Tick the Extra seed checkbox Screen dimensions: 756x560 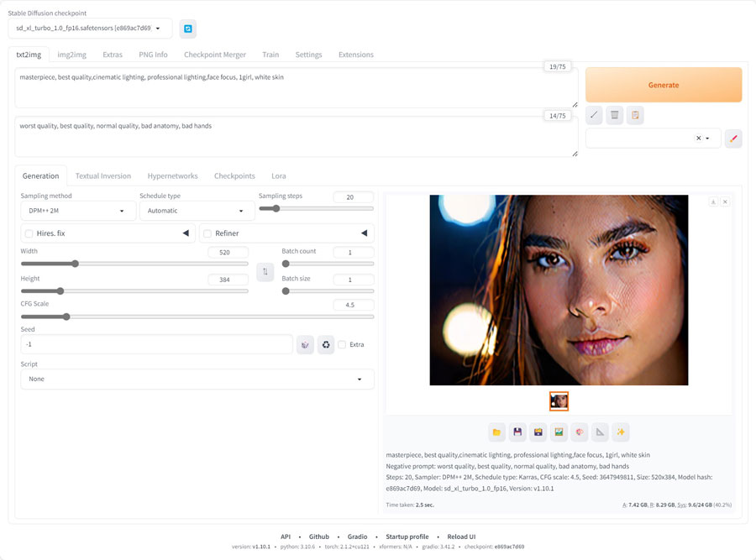click(x=342, y=344)
